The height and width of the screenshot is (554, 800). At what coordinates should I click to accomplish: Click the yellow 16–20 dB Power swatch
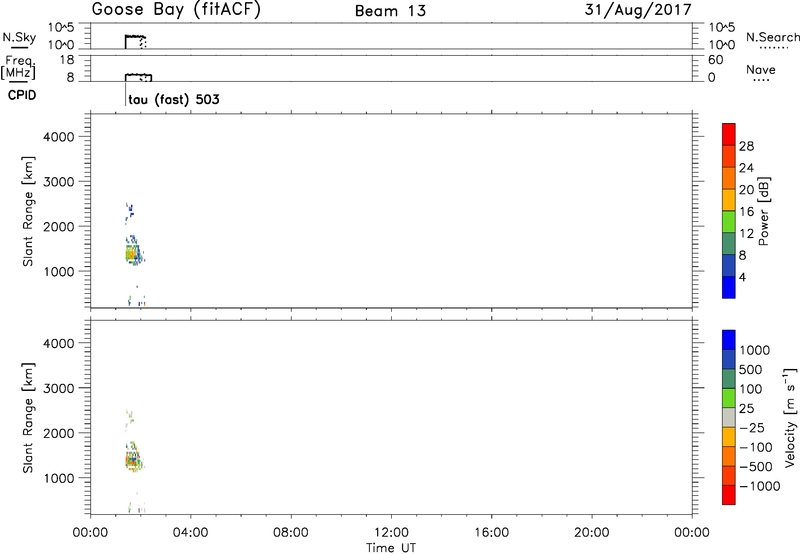[729, 199]
